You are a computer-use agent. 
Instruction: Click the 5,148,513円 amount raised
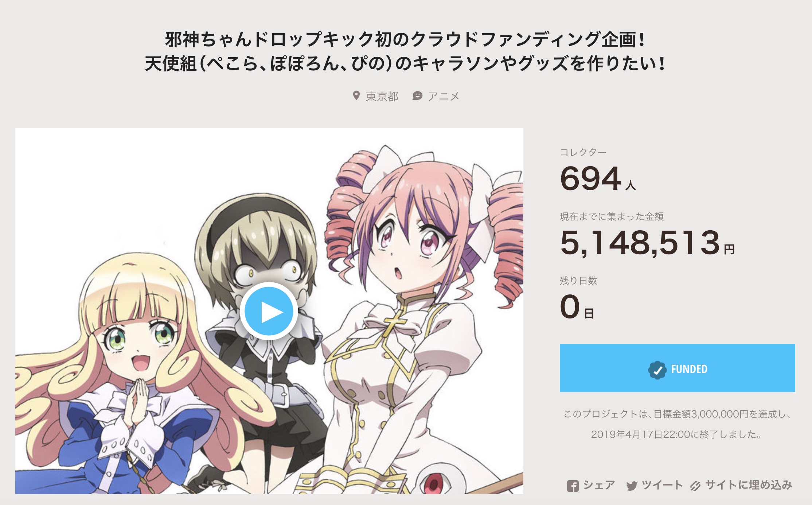[x=647, y=243]
